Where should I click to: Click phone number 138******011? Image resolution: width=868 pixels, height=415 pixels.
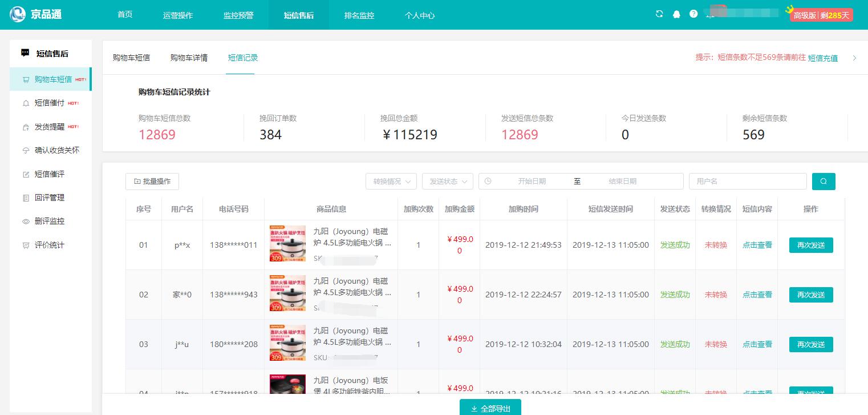tap(234, 245)
